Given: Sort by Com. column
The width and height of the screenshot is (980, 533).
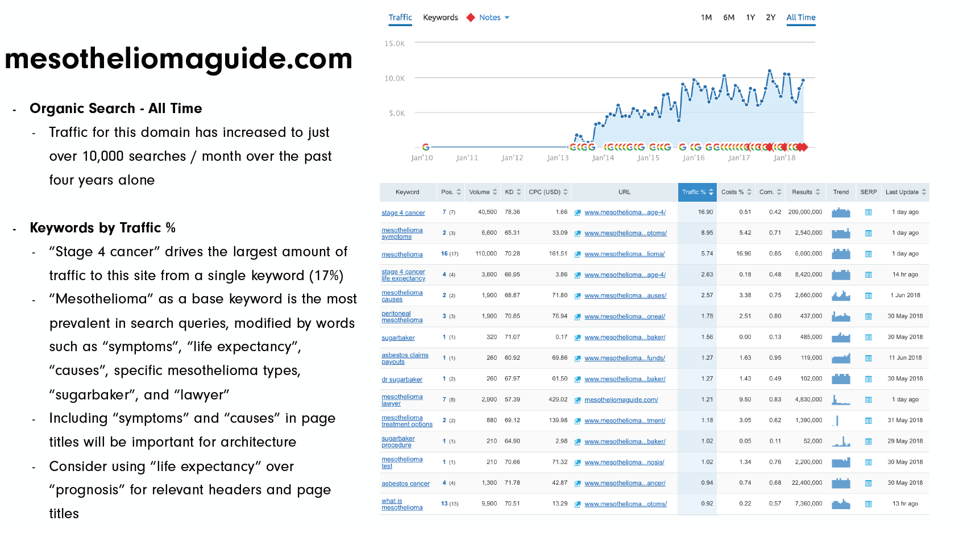Looking at the screenshot, I should [x=770, y=192].
